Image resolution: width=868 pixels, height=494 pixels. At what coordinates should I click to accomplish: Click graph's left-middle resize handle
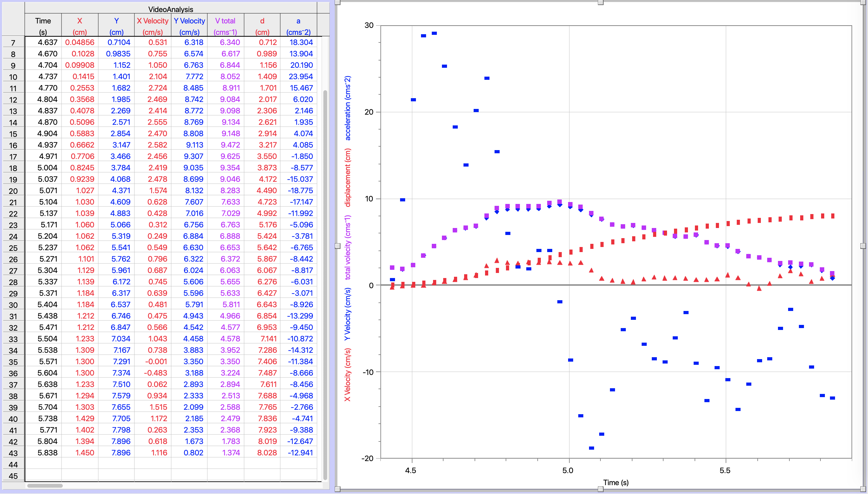pyautogui.click(x=338, y=246)
